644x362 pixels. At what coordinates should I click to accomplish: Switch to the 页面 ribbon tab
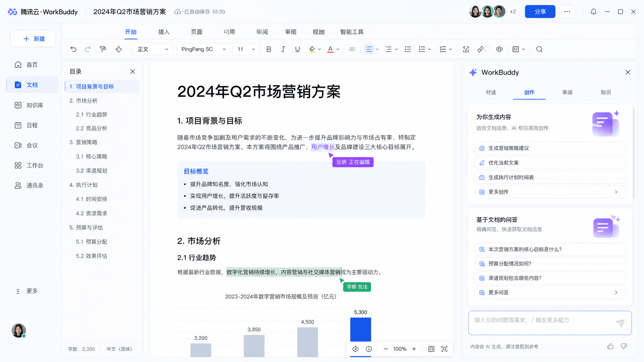[196, 32]
